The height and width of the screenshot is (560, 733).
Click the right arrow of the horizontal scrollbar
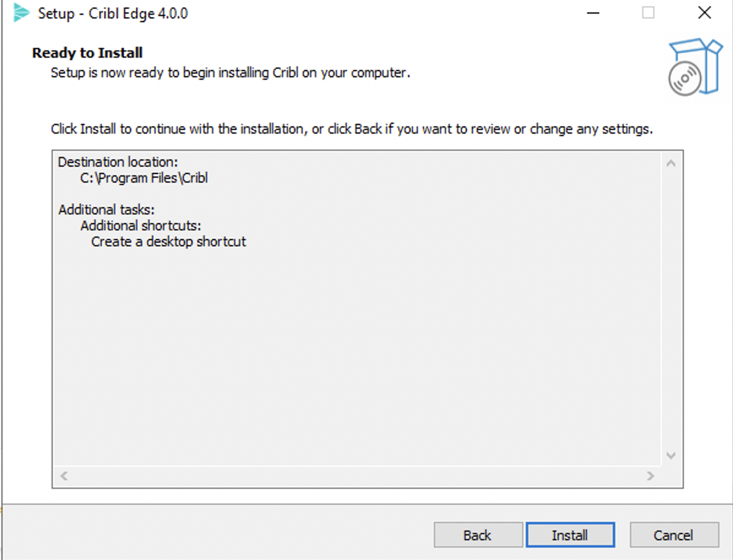coord(651,475)
